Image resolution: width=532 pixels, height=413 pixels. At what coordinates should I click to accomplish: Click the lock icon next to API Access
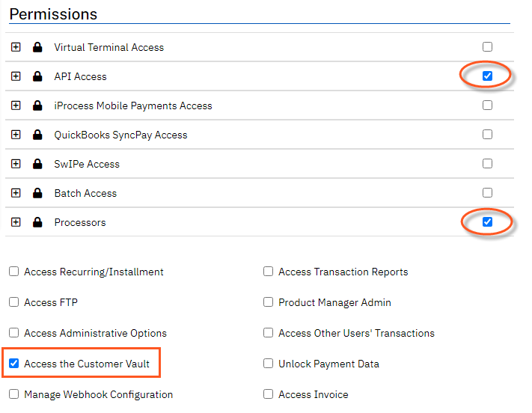tap(37, 76)
